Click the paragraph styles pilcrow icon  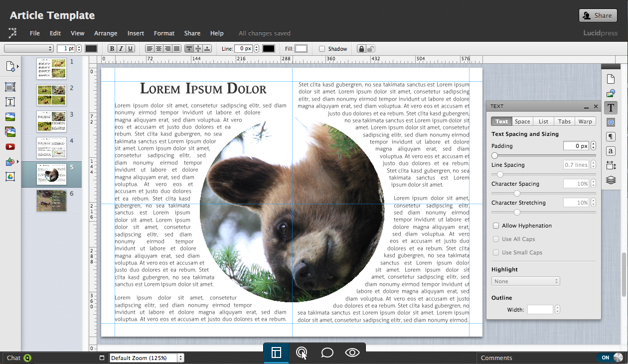click(x=611, y=137)
